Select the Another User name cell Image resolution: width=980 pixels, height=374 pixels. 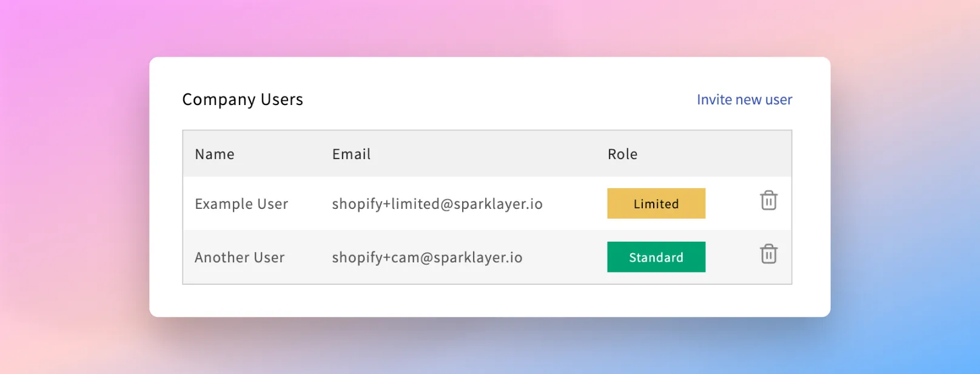[240, 257]
